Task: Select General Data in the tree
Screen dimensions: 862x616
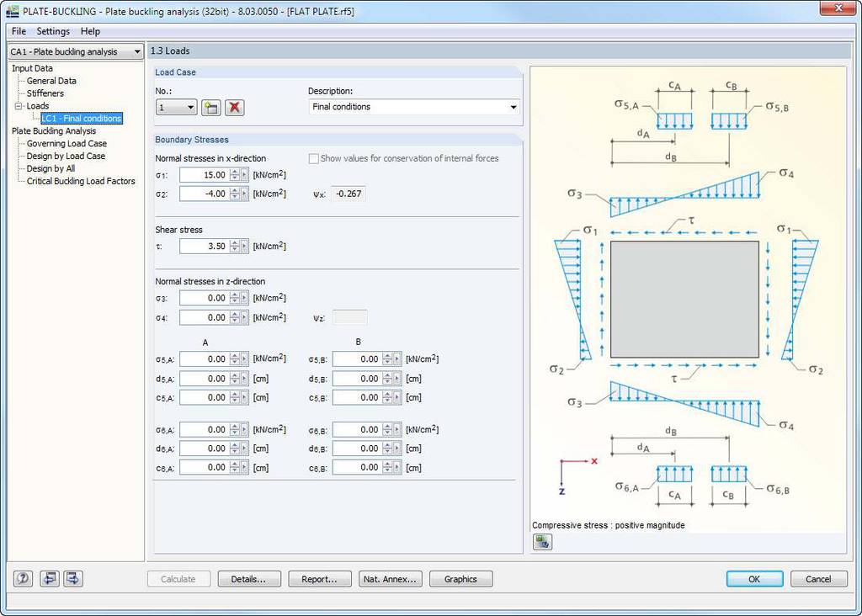Action: pyautogui.click(x=51, y=81)
